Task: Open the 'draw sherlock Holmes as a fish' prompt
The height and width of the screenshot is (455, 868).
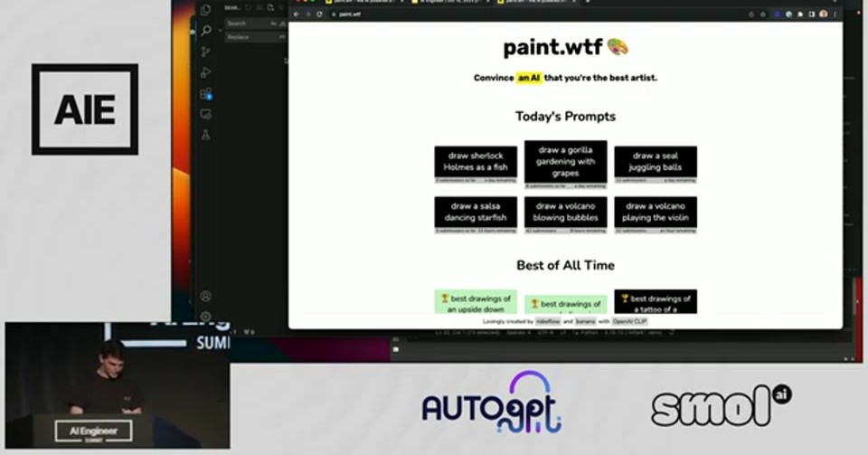Action: (476, 162)
